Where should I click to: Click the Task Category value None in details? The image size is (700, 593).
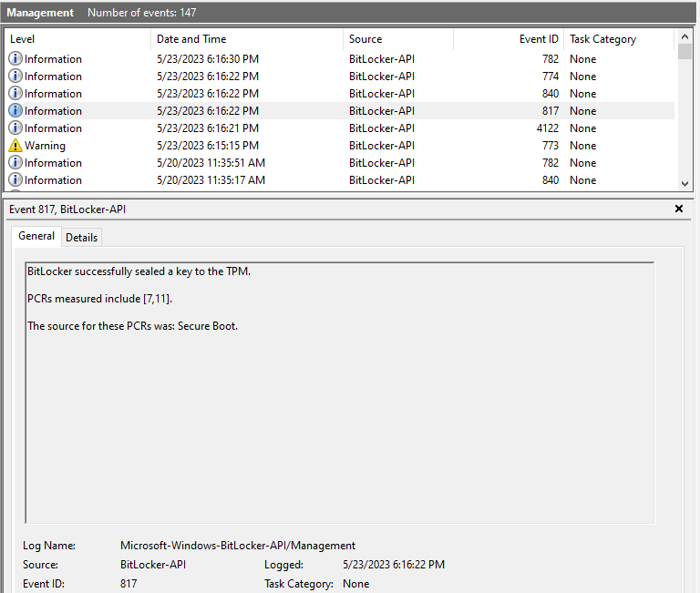pos(355,584)
